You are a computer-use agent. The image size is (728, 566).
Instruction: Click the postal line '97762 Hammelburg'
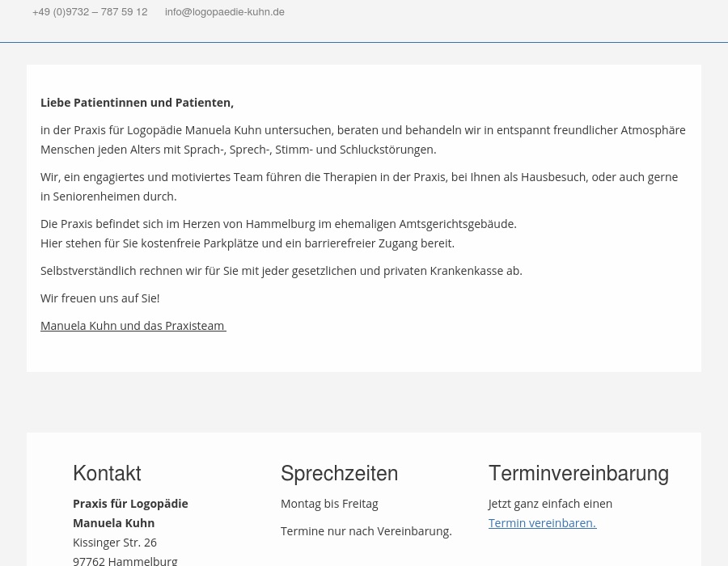pos(125,560)
